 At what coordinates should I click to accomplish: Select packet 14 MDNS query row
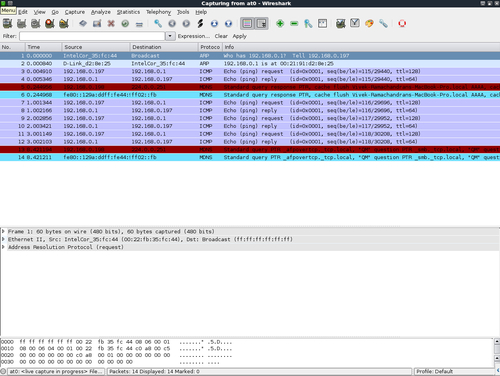[x=250, y=157]
